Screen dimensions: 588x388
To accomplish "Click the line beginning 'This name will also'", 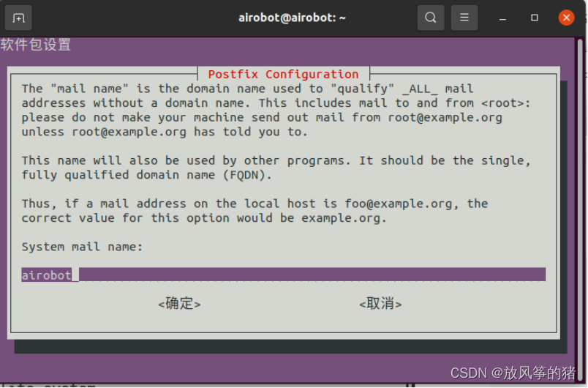I will pos(276,160).
